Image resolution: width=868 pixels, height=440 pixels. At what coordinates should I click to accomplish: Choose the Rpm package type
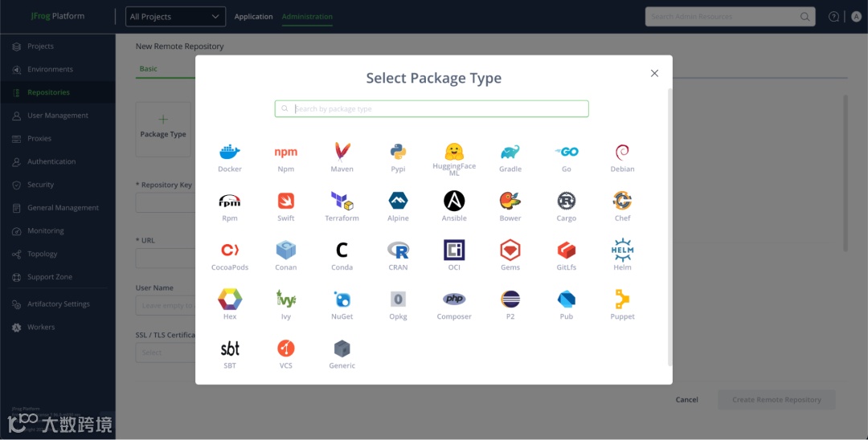230,207
